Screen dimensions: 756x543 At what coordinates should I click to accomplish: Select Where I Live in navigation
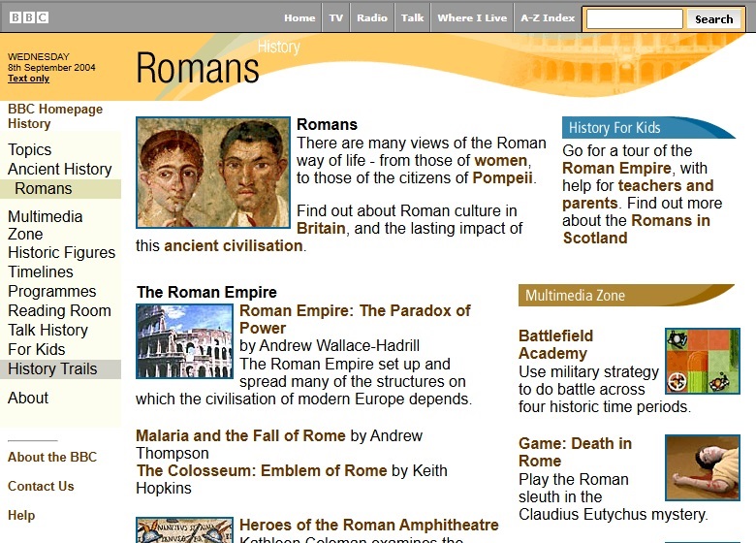[x=472, y=18]
